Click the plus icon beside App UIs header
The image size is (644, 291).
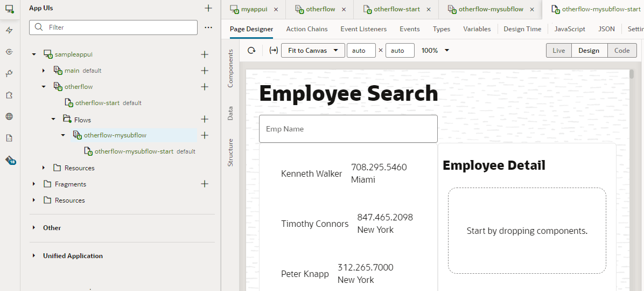(x=208, y=8)
